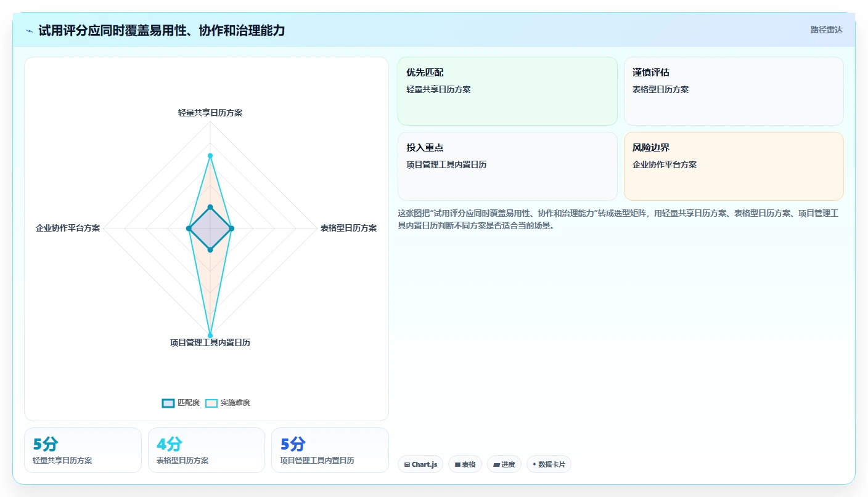Image resolution: width=868 pixels, height=497 pixels.
Task: Click the description paragraph starting 这张图把
Action: pos(618,219)
